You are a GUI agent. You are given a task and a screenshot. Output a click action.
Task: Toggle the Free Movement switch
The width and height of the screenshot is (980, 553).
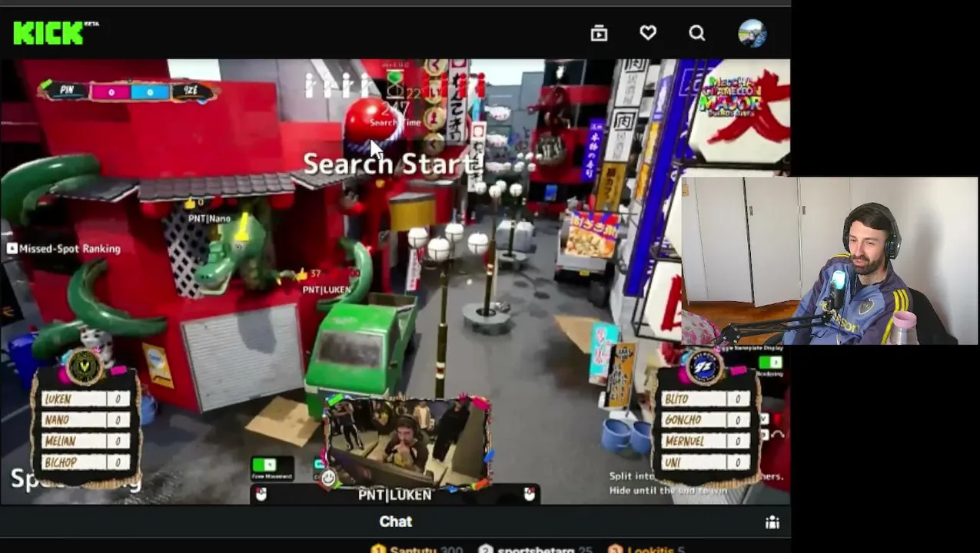[265, 465]
